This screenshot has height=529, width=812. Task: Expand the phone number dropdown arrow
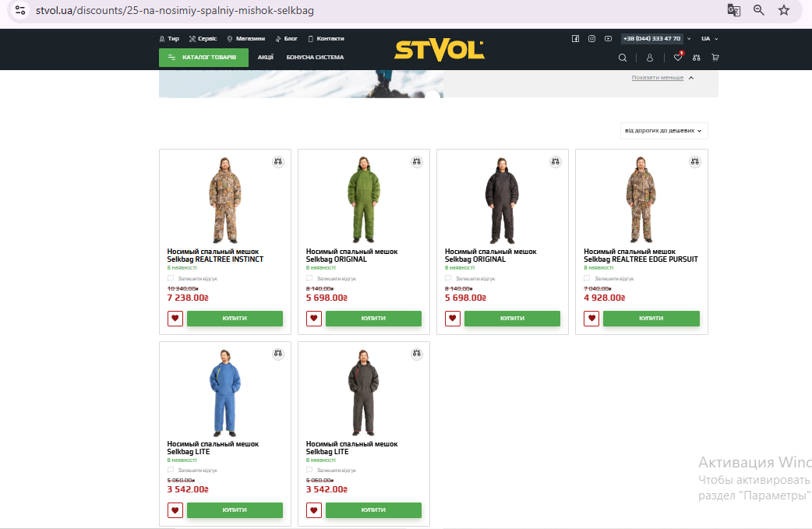pyautogui.click(x=689, y=39)
